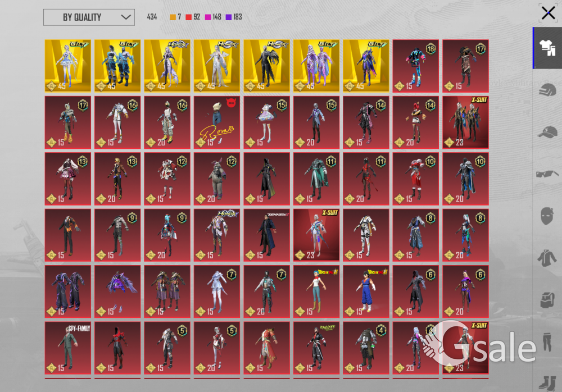562x392 pixels.
Task: Click the chevron arrow on sort dropdown
Action: [126, 17]
